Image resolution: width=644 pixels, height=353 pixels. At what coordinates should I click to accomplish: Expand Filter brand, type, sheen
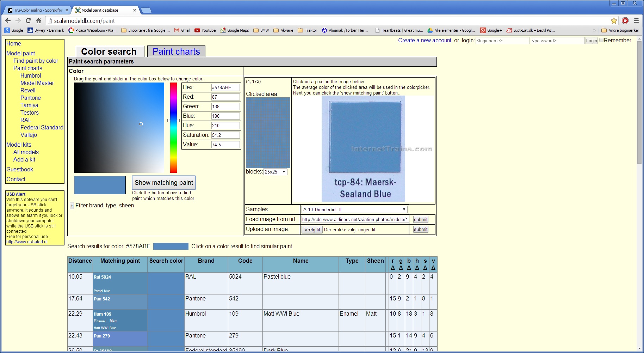72,206
